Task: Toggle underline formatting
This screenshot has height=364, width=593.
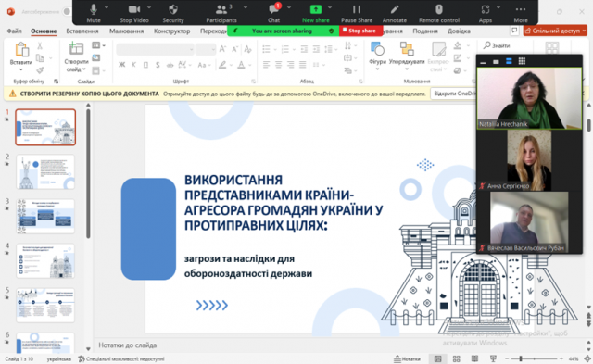Action: (x=145, y=65)
